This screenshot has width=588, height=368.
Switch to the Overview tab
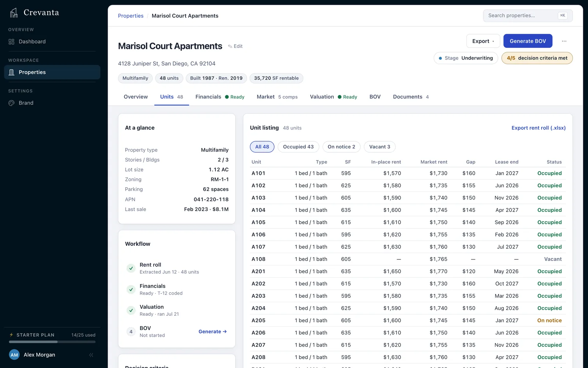[136, 97]
